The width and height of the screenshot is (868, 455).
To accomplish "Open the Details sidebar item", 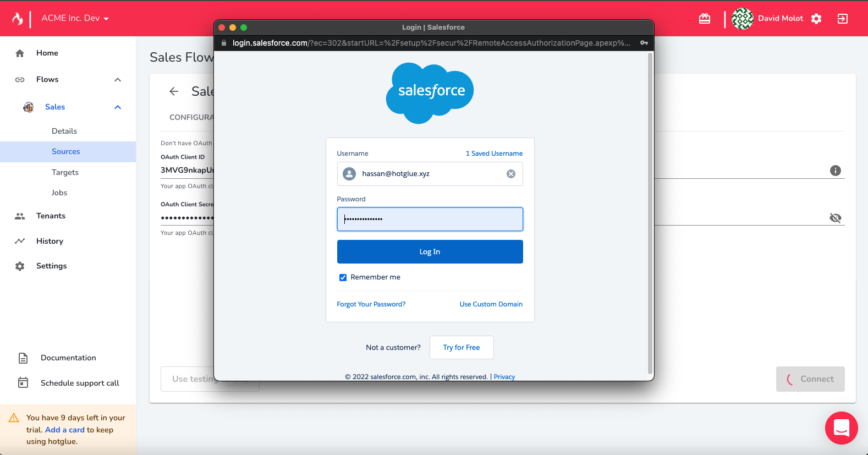I will tap(64, 131).
